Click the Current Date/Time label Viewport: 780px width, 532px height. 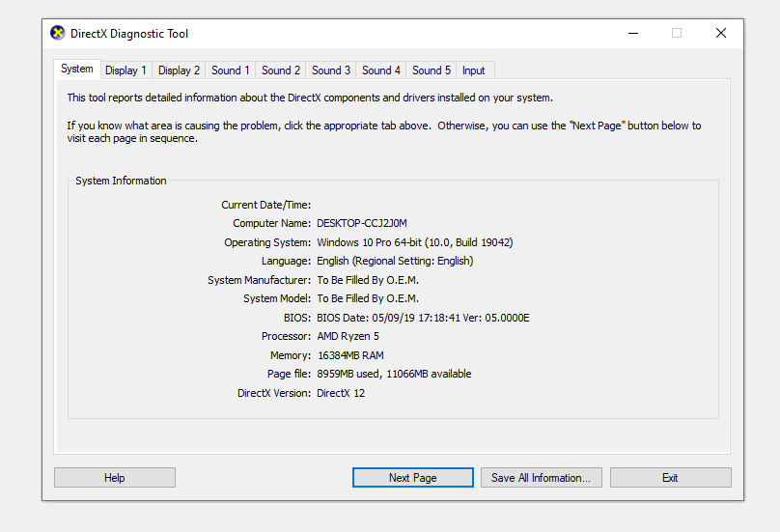click(x=266, y=205)
